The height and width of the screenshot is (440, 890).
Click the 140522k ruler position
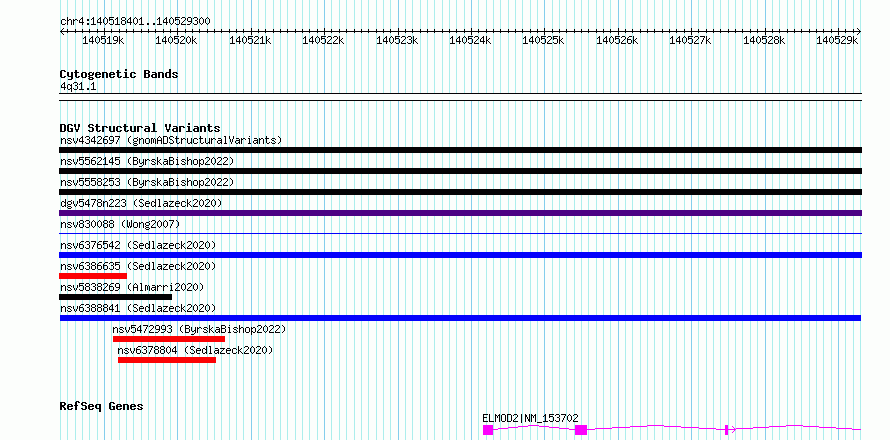click(324, 40)
